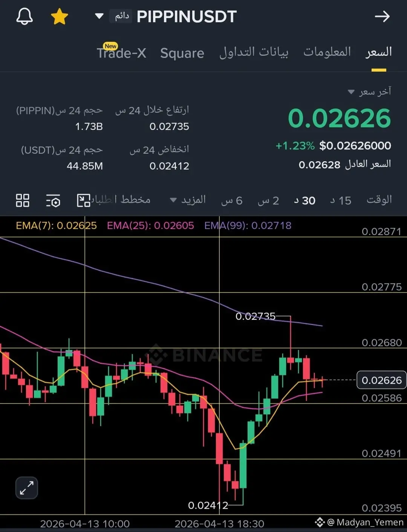Select the 2 س interval
The image size is (407, 532).
pos(268,200)
